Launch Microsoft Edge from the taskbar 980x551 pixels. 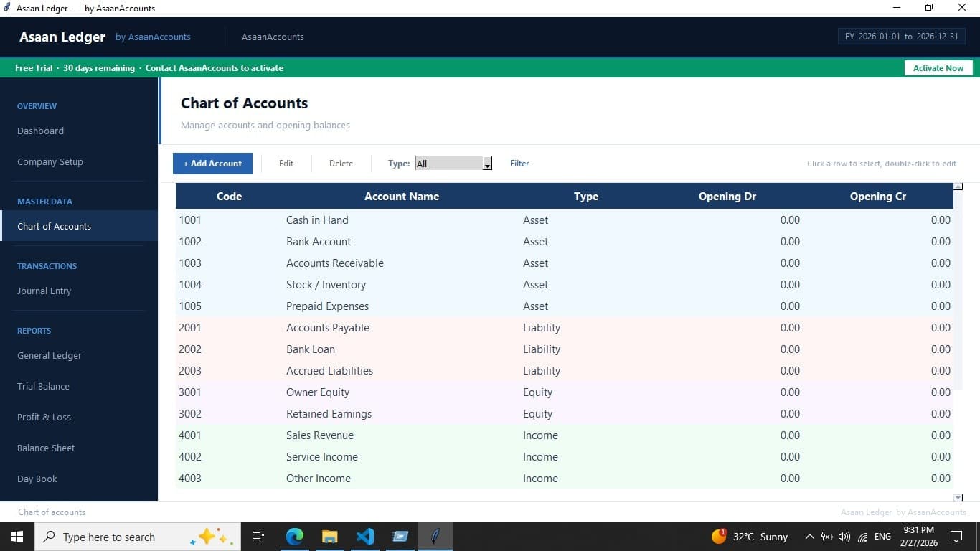(294, 536)
